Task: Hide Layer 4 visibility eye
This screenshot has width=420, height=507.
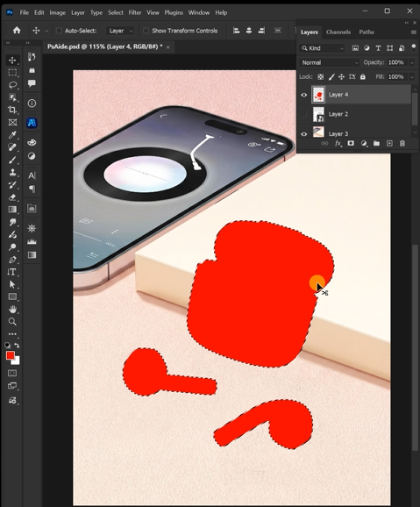Action: 304,95
